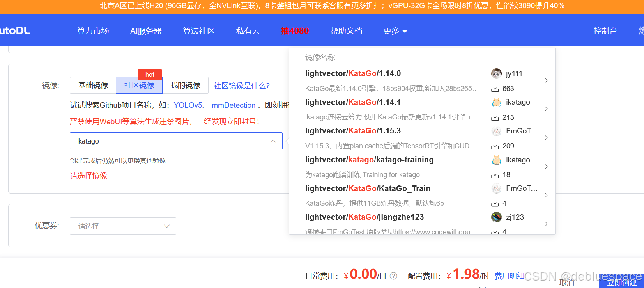Viewport: 644px width, 288px height.
Task: Click FmGoT avatar on KataGo_Train row
Action: (x=496, y=188)
